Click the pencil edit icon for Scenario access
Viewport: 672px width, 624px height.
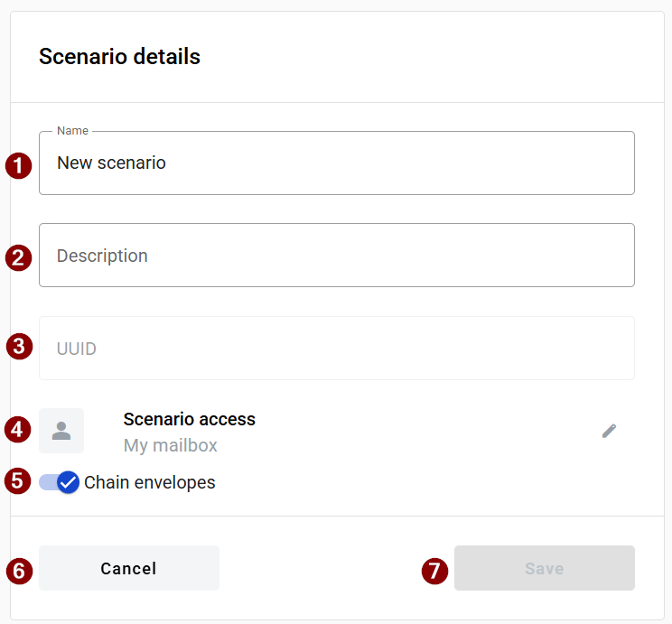(609, 431)
